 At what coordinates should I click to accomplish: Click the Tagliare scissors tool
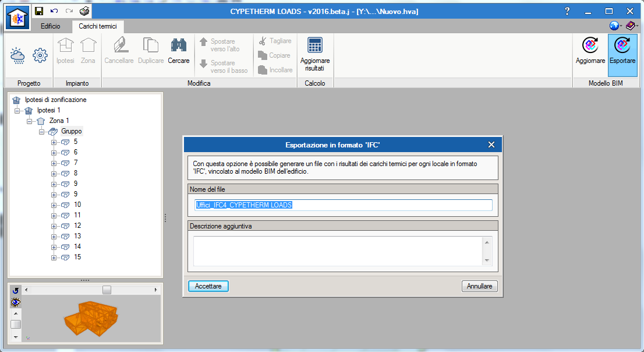(x=275, y=41)
